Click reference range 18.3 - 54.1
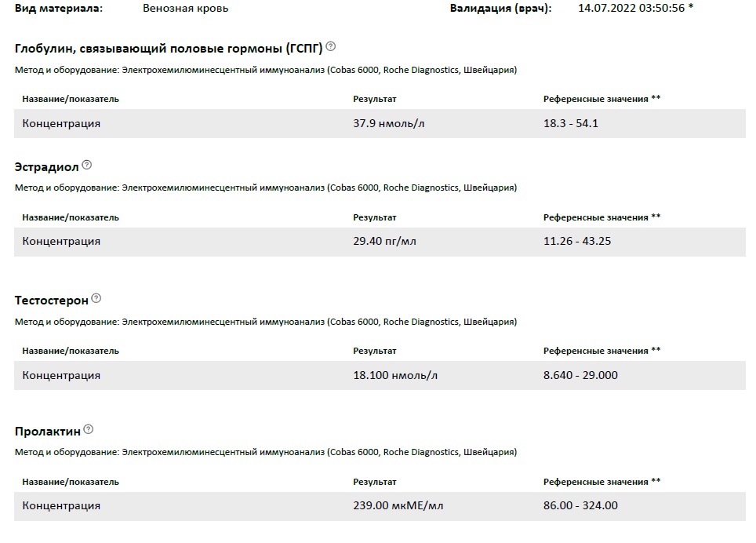This screenshot has width=756, height=543. [571, 123]
